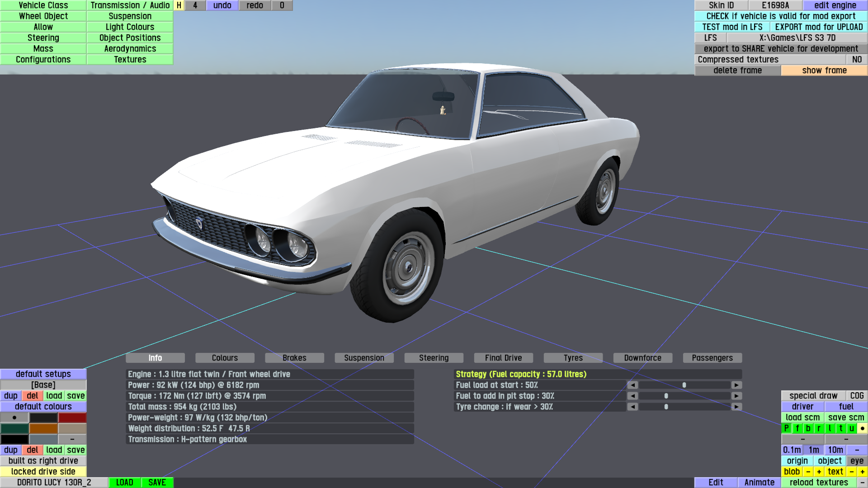868x488 pixels.
Task: Expand 'special draw' options
Action: coord(813,396)
